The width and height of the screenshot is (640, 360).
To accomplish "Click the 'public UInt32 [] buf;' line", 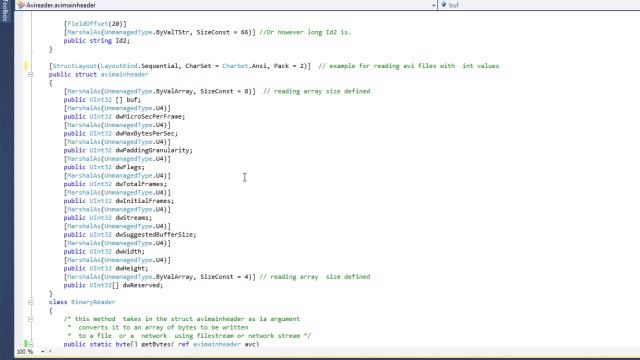I will click(102, 100).
